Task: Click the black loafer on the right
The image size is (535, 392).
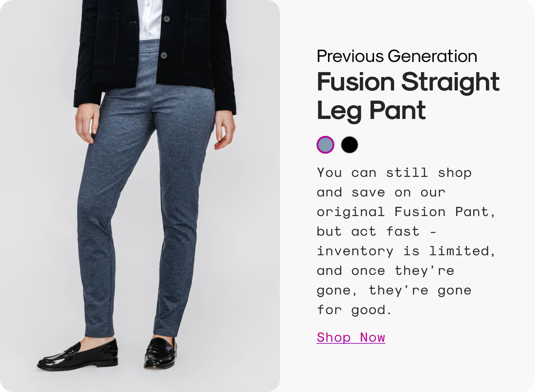Action: point(160,352)
